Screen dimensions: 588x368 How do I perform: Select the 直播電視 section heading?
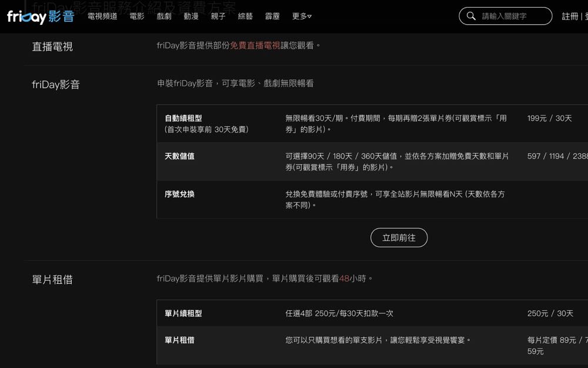[x=52, y=47]
